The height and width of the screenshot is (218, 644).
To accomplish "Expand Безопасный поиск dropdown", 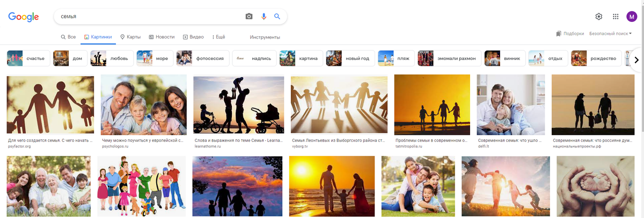I will pos(610,34).
